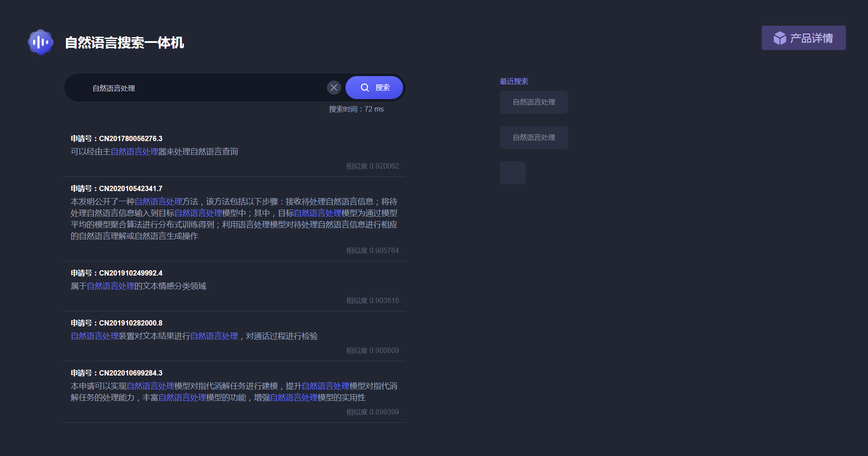Click the 最近搜索 recent searches heading
Image resolution: width=868 pixels, height=456 pixels.
coord(514,81)
